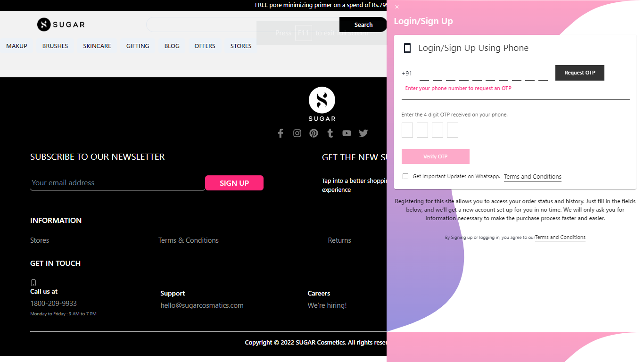Open the footer Stores link
644x362 pixels.
tap(40, 240)
